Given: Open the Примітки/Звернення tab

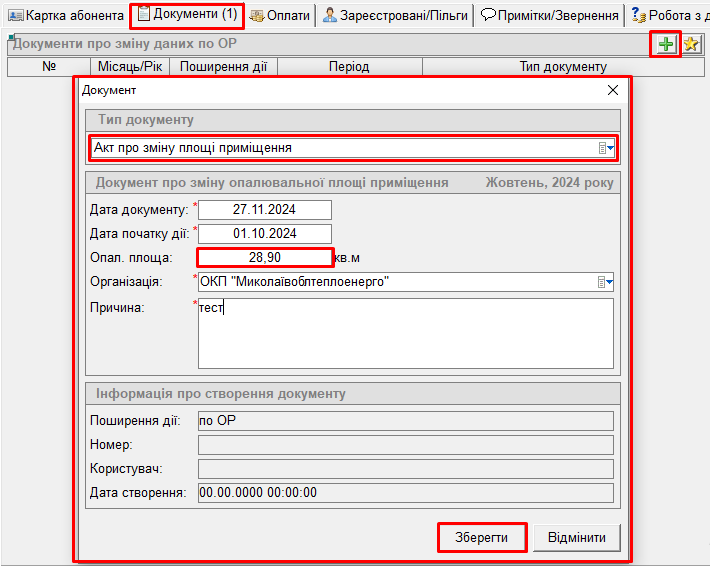Looking at the screenshot, I should (x=548, y=16).
